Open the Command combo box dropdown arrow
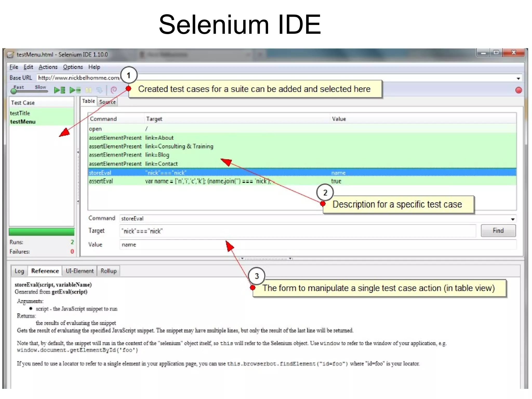 (513, 219)
